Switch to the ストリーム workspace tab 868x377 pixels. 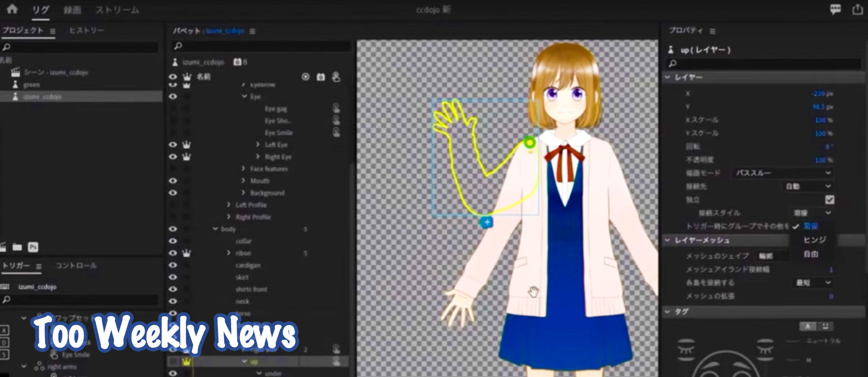pos(117,10)
